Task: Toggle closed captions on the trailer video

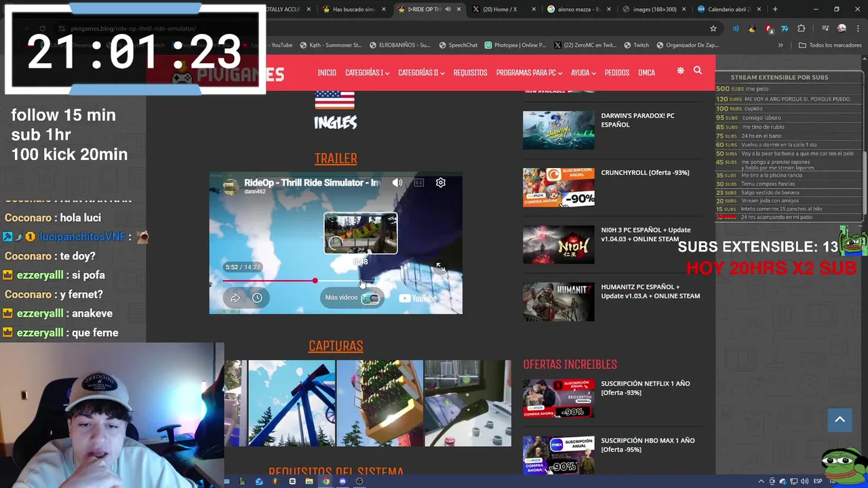Action: click(419, 182)
